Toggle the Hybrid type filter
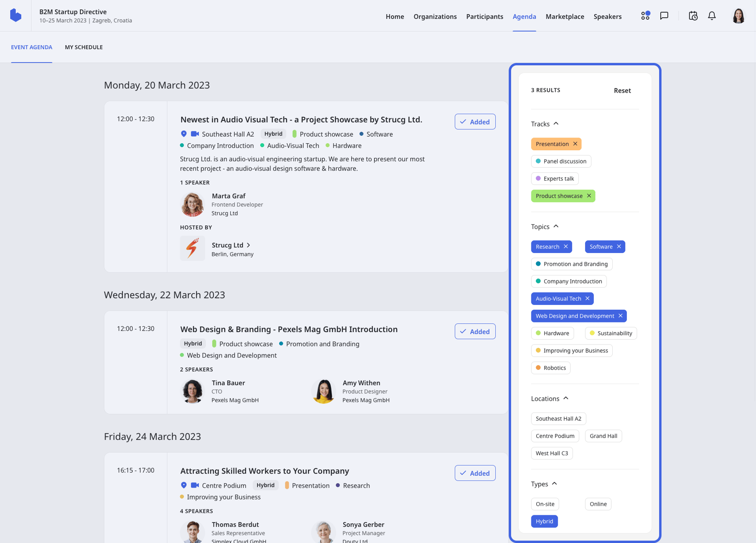Image resolution: width=756 pixels, height=543 pixels. click(x=544, y=521)
